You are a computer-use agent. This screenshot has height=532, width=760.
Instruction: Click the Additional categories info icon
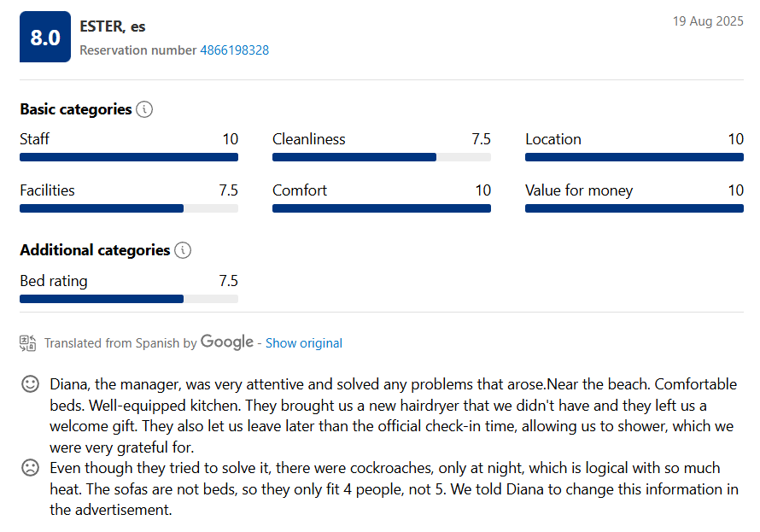click(182, 250)
